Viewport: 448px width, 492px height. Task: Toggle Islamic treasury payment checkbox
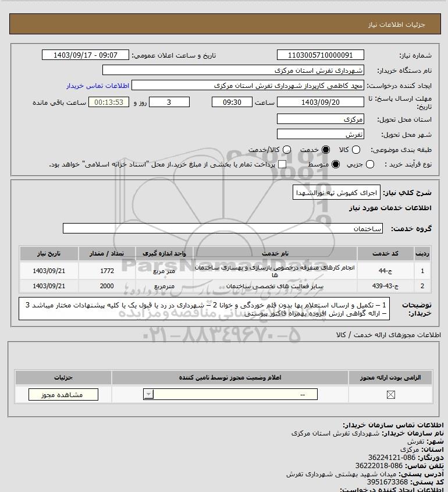[x=282, y=164]
